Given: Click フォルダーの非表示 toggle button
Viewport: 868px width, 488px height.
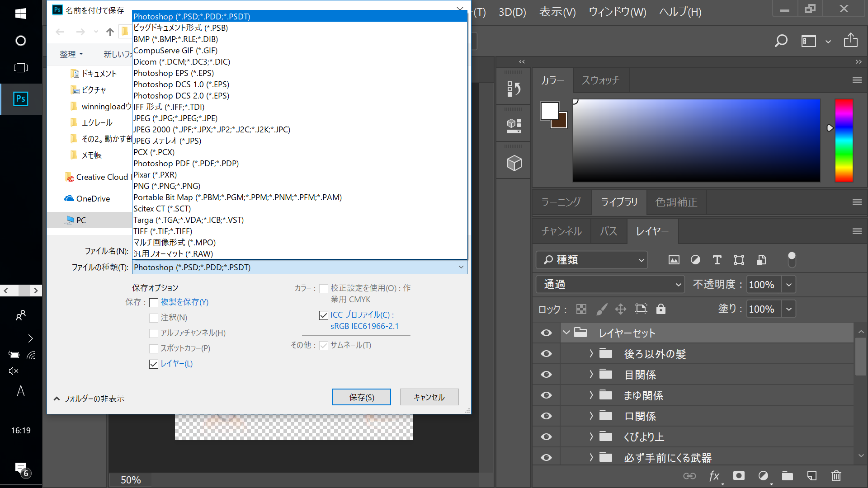Looking at the screenshot, I should (x=89, y=399).
